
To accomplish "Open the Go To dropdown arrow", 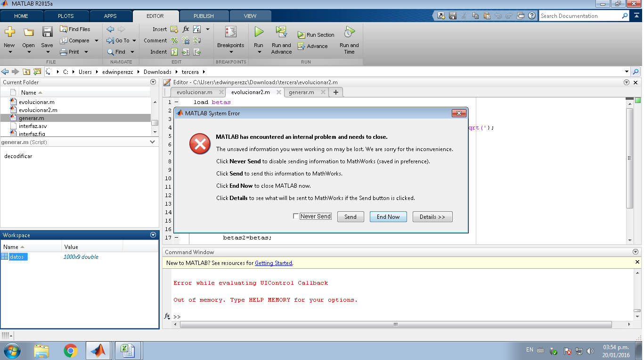I will click(134, 40).
